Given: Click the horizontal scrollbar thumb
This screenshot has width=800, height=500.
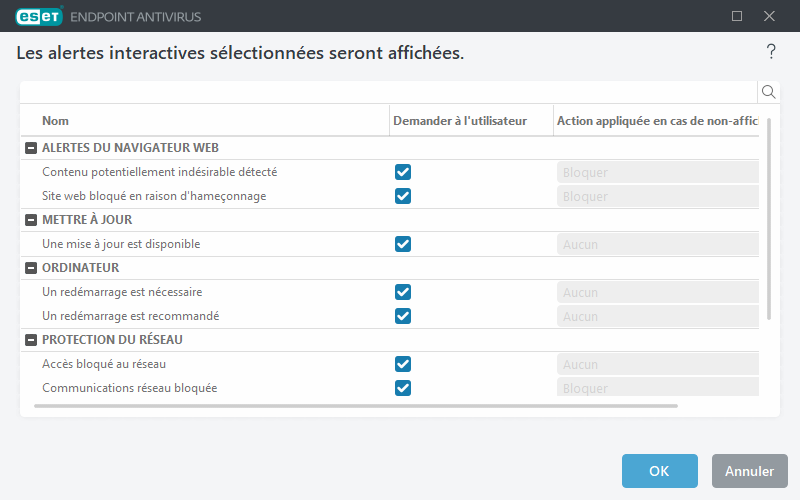Looking at the screenshot, I should 356,406.
